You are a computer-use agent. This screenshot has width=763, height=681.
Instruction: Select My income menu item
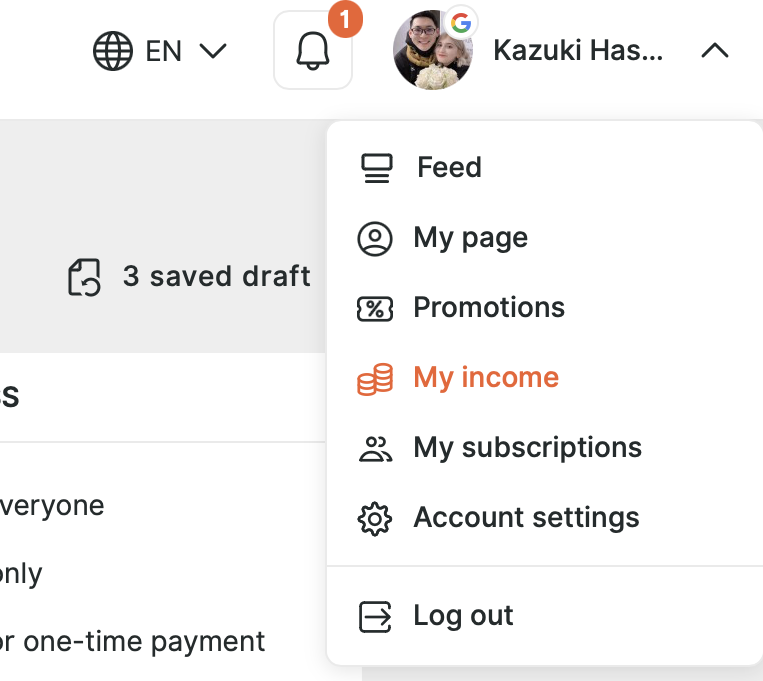pos(486,378)
